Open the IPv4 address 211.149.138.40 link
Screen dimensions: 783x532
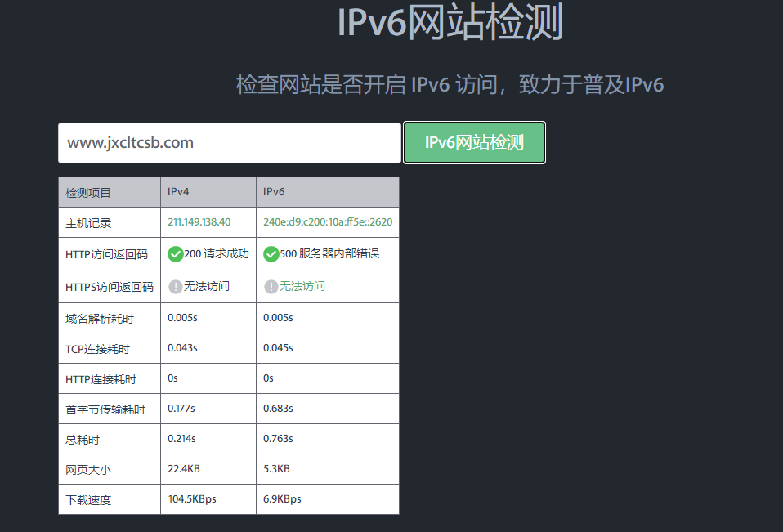click(199, 222)
